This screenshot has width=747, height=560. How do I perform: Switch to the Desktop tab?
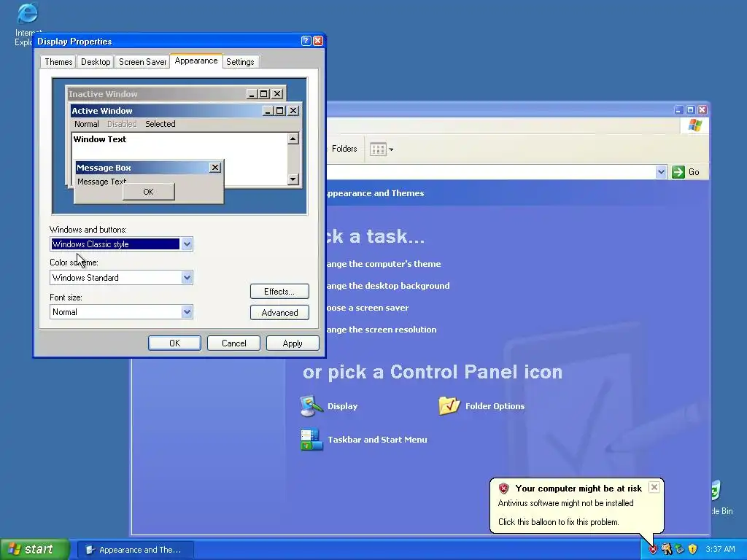[x=96, y=62]
